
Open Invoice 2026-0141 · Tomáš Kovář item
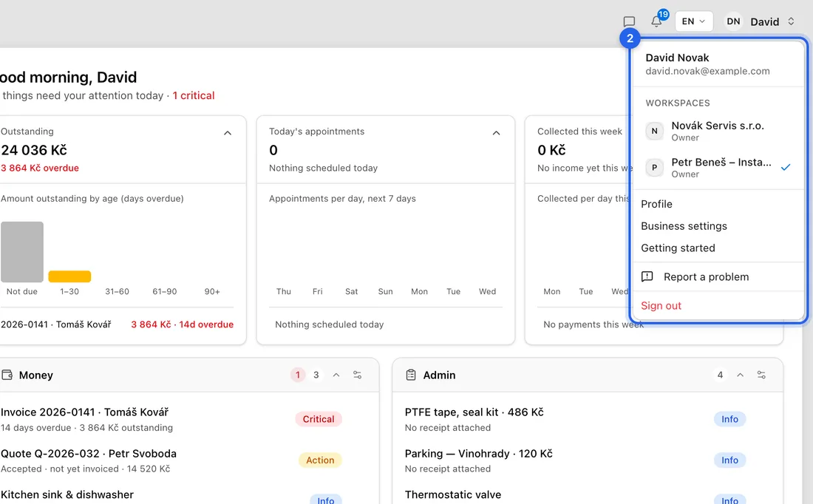84,412
